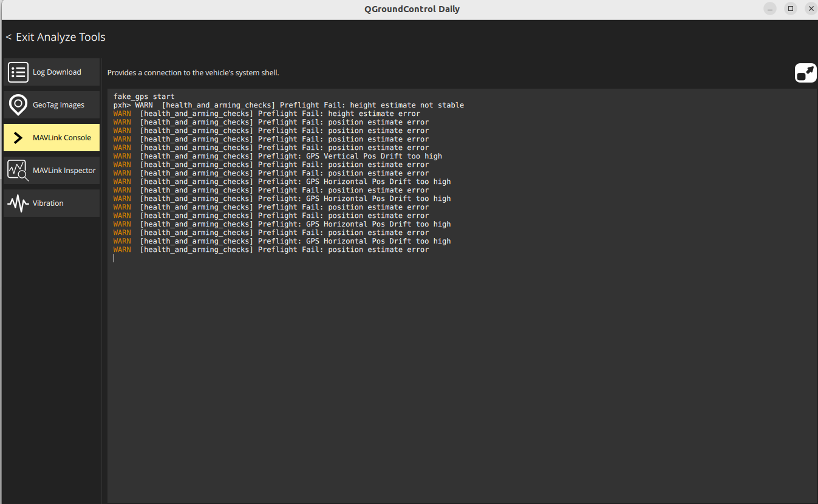Screen dimensions: 818x504
Task: Click the MAVLink Console chevron prompt icon
Action: (18, 138)
